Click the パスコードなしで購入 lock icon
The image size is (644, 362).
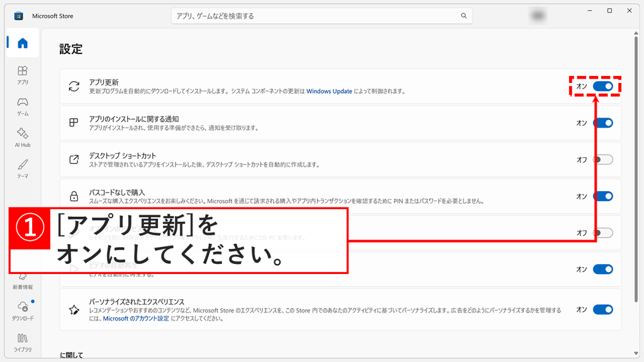(x=74, y=196)
